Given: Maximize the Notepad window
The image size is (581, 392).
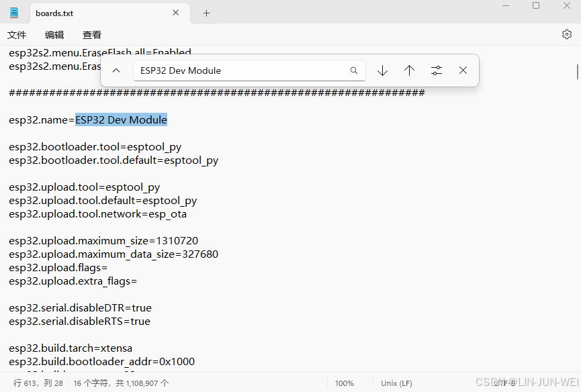Looking at the screenshot, I should (536, 5).
